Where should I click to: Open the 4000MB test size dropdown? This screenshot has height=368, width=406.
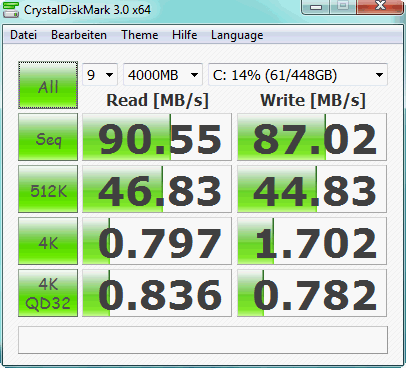163,75
